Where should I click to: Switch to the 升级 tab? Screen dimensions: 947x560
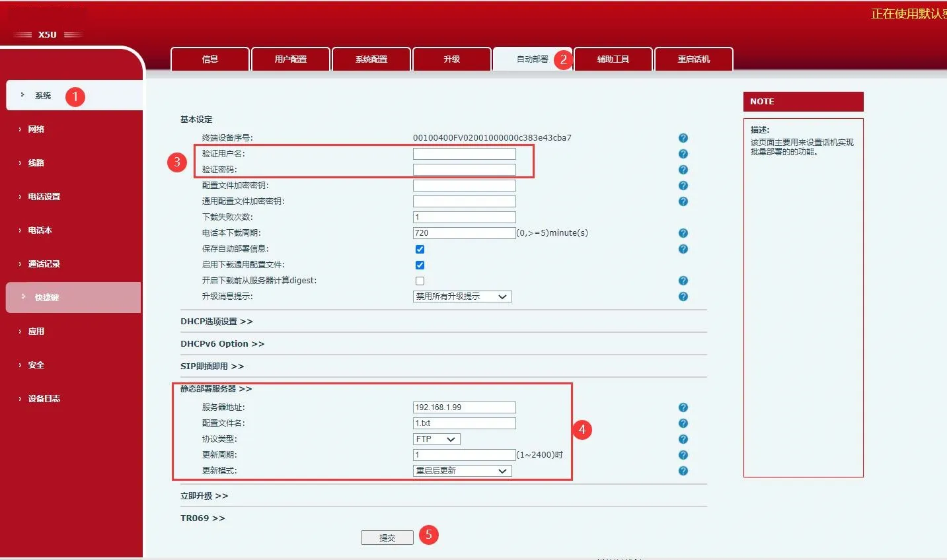(x=451, y=59)
